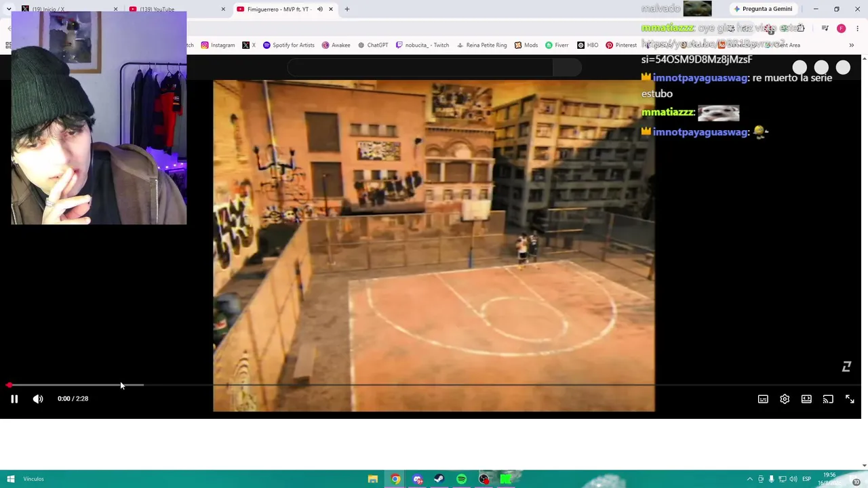Click the Vínculos toolbar on the taskbar
The width and height of the screenshot is (868, 488).
[x=33, y=479]
